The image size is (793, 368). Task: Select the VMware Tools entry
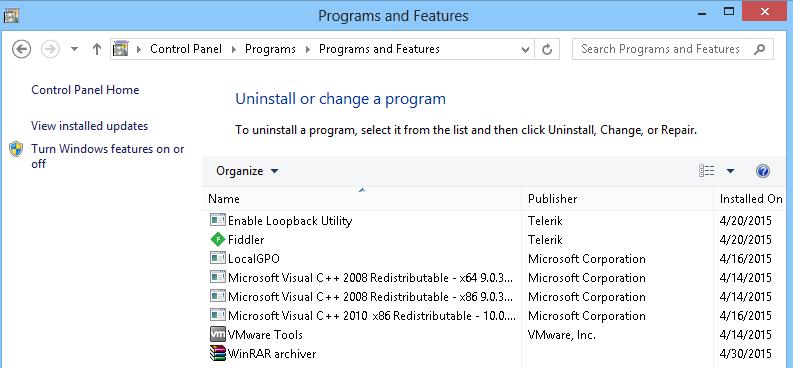[265, 335]
